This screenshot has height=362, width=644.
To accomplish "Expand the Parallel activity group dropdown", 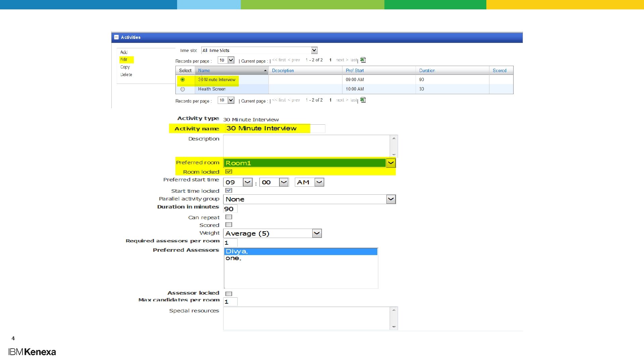I will point(391,199).
